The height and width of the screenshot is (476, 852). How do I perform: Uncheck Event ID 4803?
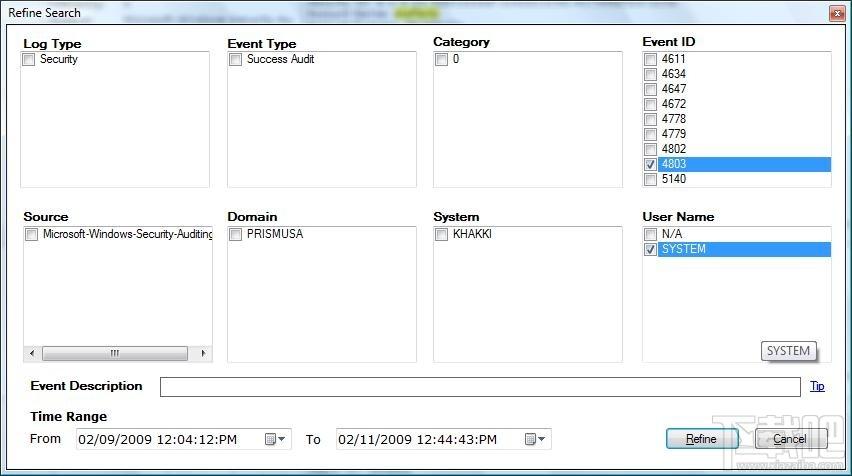(650, 164)
